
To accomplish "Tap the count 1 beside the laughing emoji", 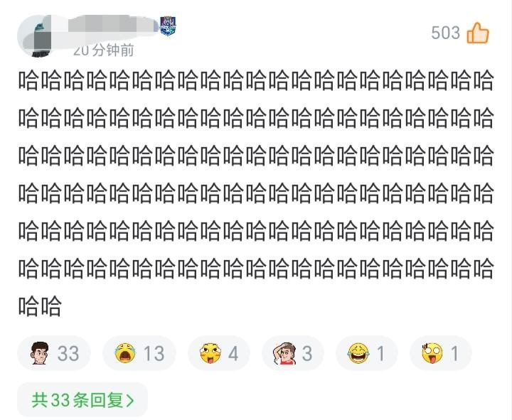I will click(x=380, y=353).
